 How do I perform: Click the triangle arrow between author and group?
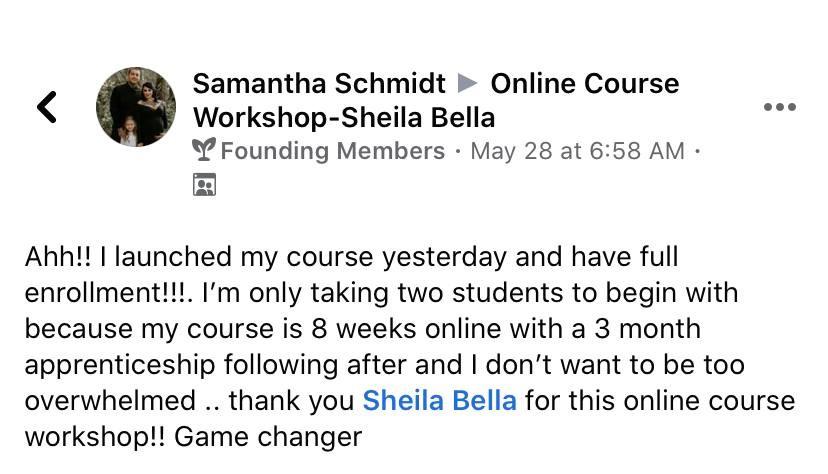(x=468, y=83)
